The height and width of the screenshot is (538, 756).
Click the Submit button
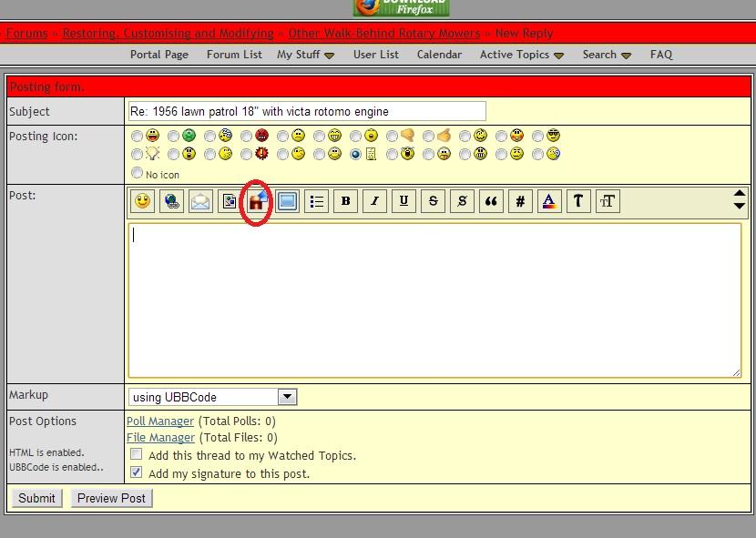pyautogui.click(x=36, y=498)
